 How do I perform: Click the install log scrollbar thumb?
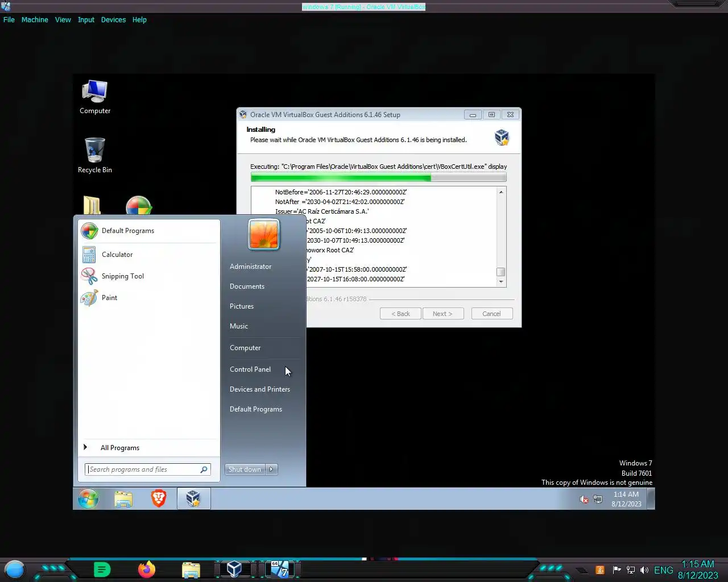[501, 272]
